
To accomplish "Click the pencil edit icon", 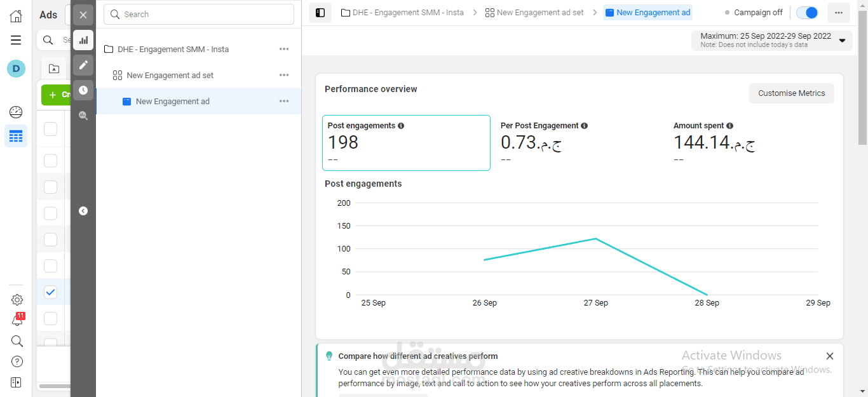I will pyautogui.click(x=83, y=65).
